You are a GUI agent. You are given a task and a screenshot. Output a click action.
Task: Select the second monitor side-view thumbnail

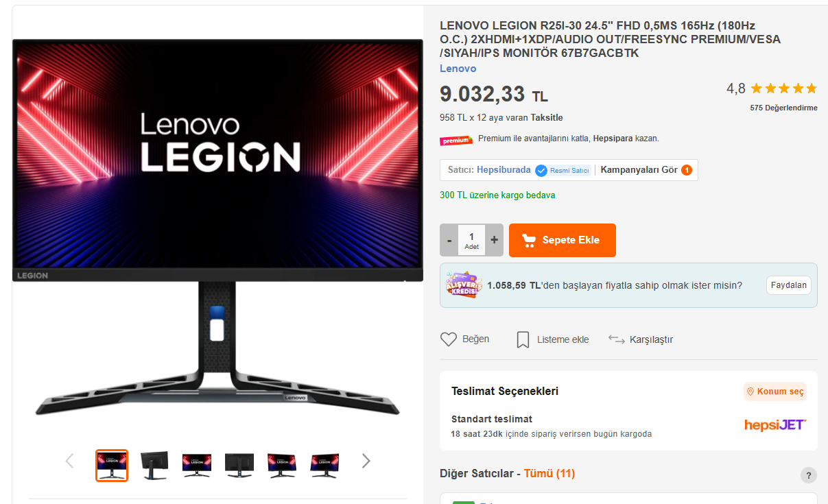pyautogui.click(x=154, y=466)
